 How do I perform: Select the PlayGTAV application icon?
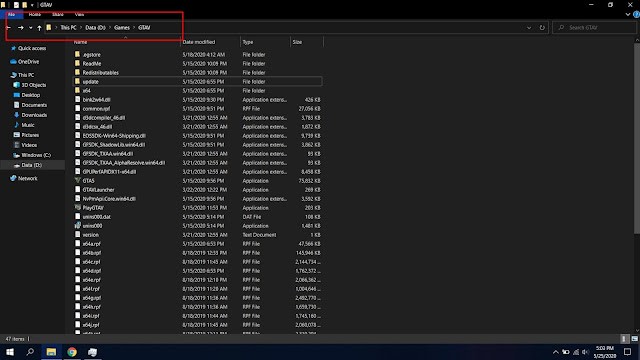click(77, 207)
